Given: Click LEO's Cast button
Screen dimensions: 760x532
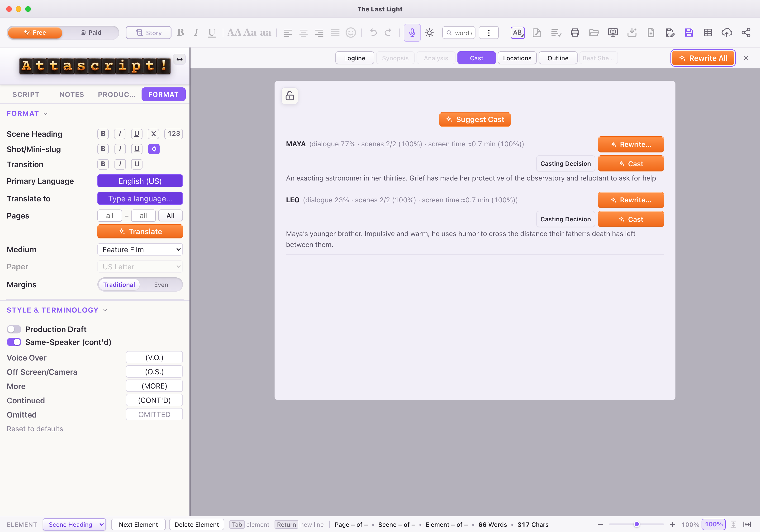Looking at the screenshot, I should (631, 219).
